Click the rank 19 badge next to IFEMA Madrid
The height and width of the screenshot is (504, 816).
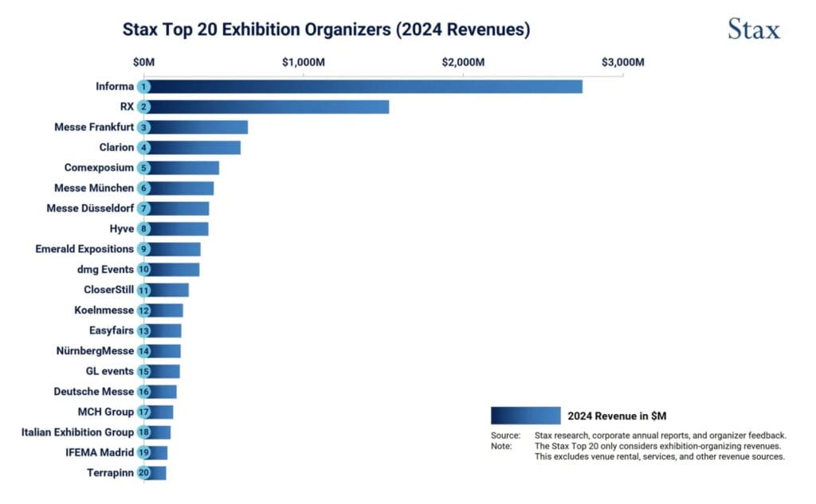point(144,452)
